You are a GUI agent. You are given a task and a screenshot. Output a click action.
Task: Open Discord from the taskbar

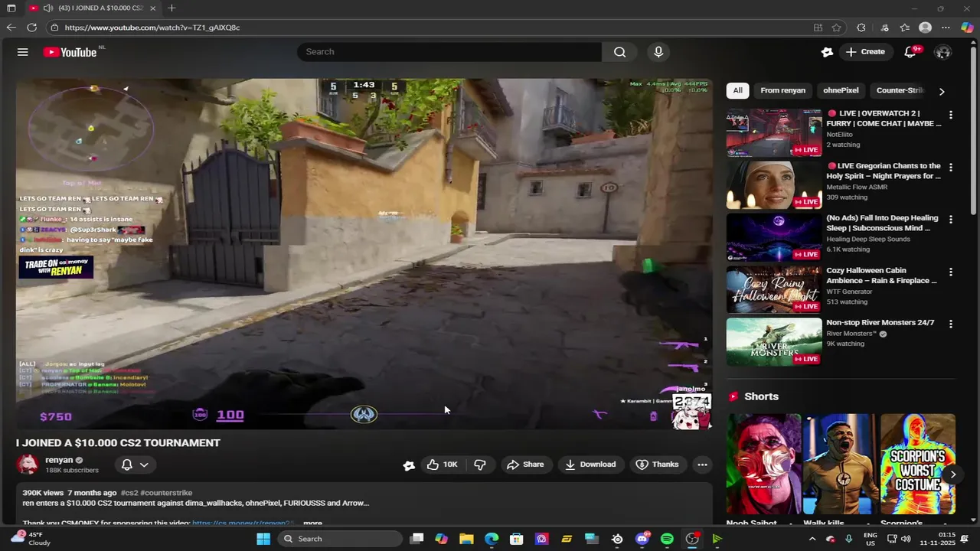coord(642,539)
